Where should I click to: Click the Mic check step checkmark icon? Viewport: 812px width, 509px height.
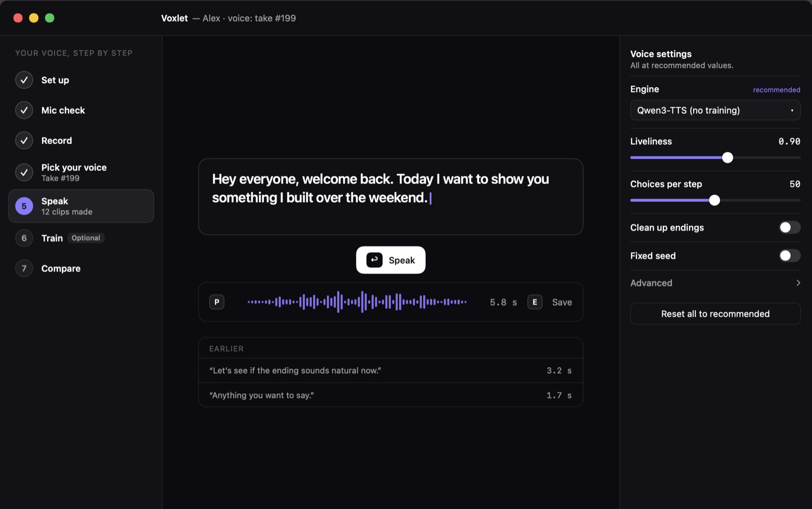pyautogui.click(x=24, y=110)
